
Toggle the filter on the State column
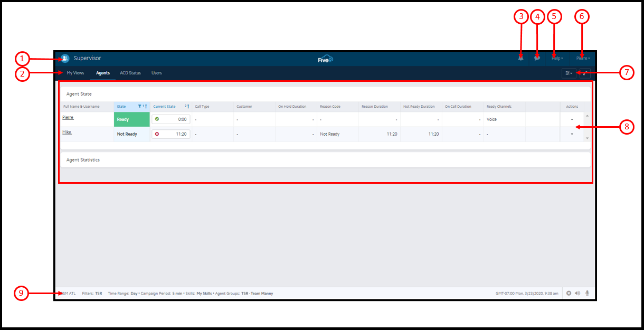point(140,106)
